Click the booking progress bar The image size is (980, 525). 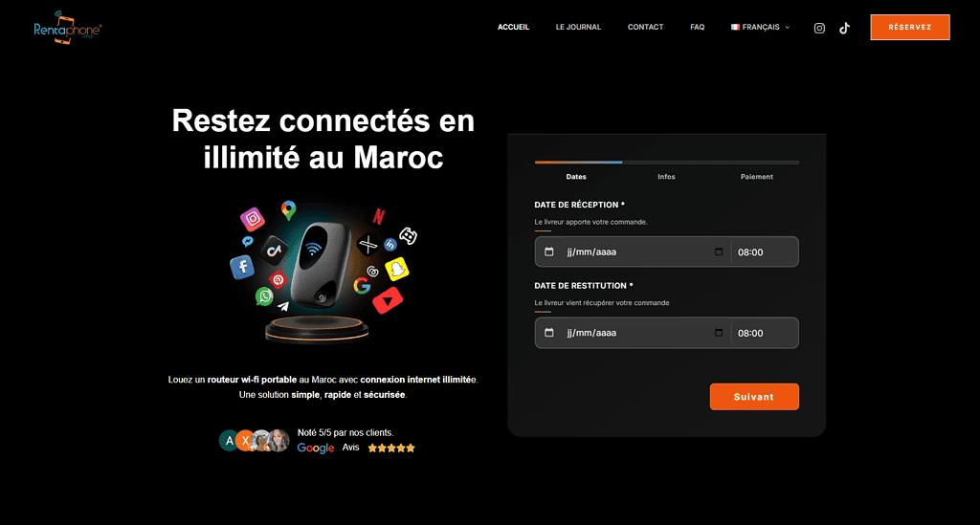(667, 163)
